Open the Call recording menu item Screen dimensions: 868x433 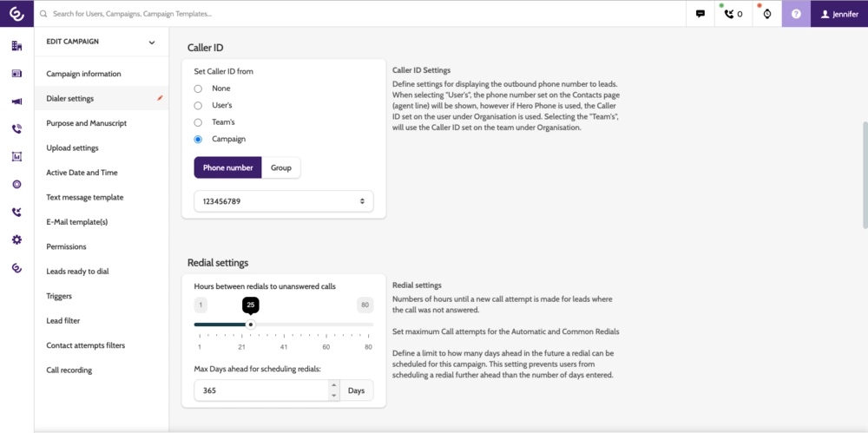click(x=69, y=371)
